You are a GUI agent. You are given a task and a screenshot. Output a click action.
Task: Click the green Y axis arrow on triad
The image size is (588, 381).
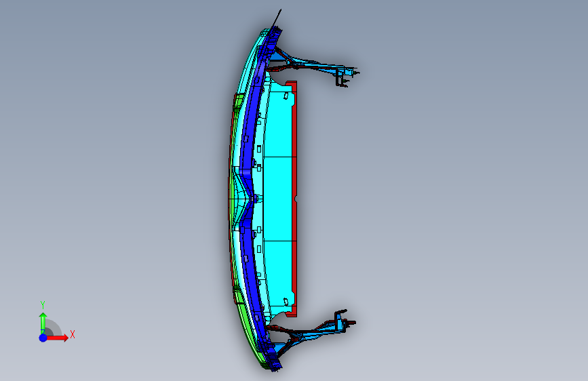pos(43,323)
